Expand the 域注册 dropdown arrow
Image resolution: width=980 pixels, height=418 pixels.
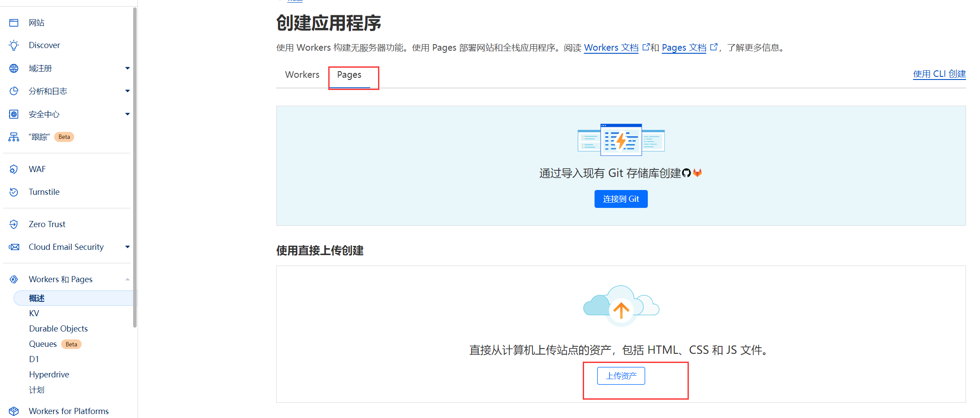click(127, 68)
